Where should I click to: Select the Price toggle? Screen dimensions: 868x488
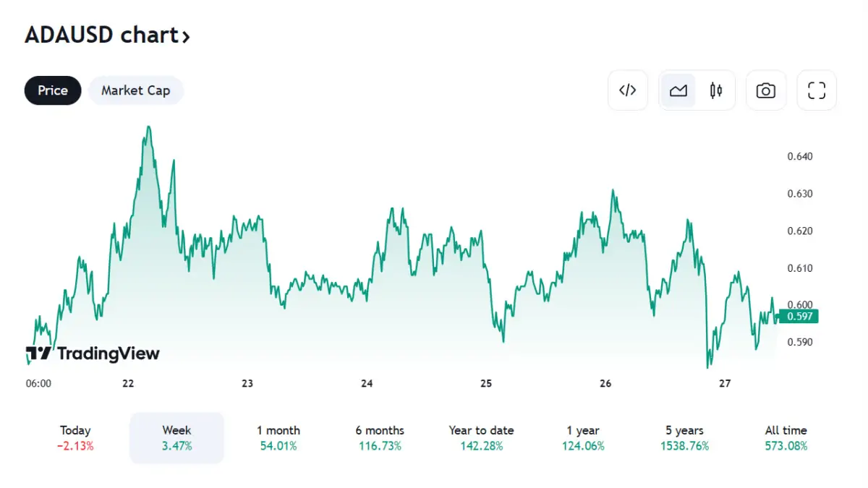point(53,90)
